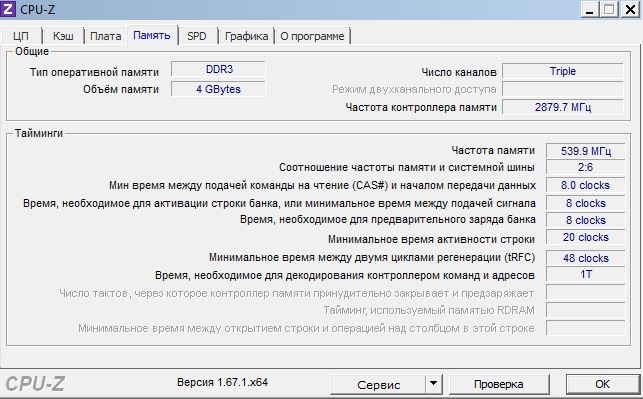Image resolution: width=643 pixels, height=399 pixels.
Task: Click 'Минимальное время активности строки' label
Action: [x=431, y=239]
